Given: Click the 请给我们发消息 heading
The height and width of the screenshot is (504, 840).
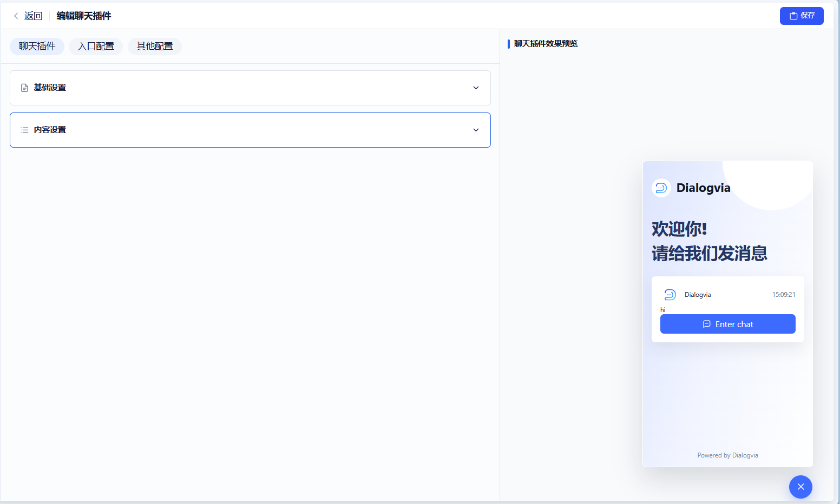Looking at the screenshot, I should (x=709, y=253).
